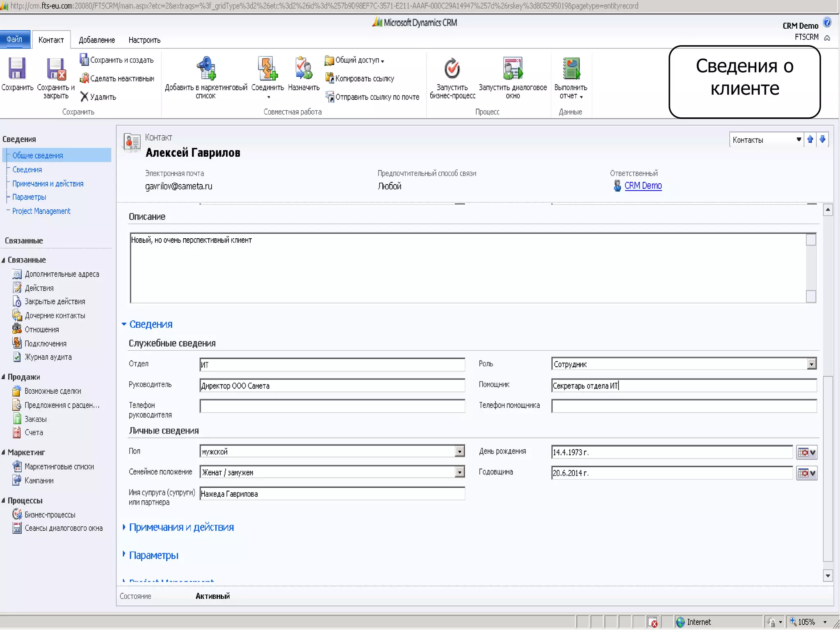Open the Файл tab
Screen dimensions: 840x630
point(15,39)
